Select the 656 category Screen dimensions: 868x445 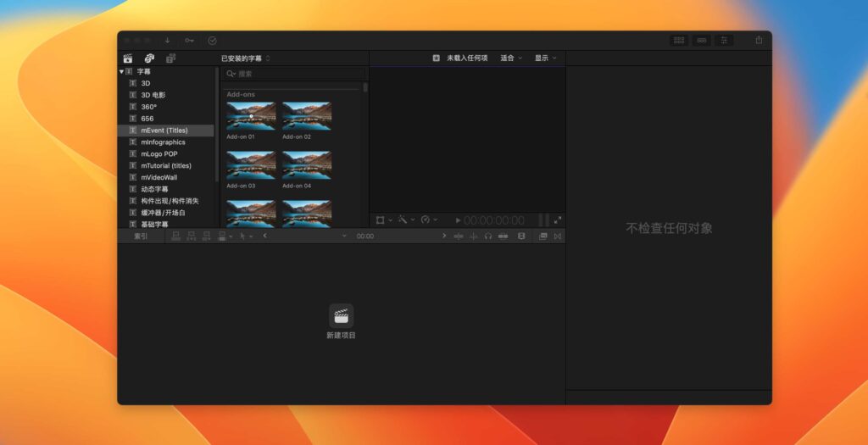click(166, 119)
